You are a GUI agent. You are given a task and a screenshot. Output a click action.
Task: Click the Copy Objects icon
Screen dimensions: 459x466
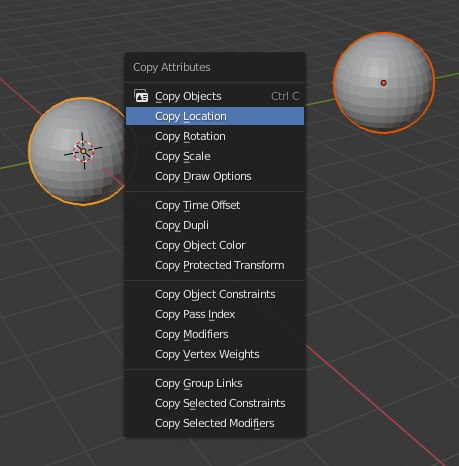point(141,96)
